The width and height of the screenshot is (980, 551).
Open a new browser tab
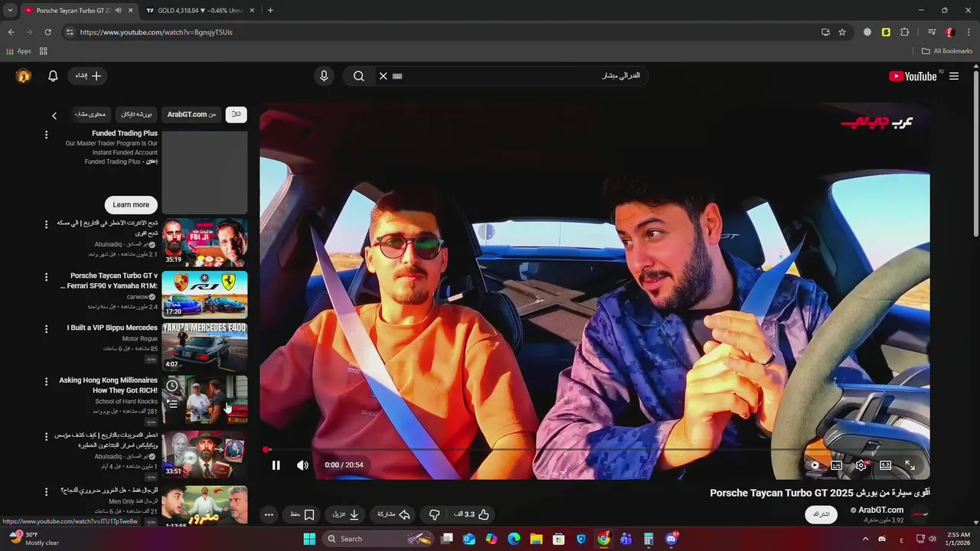click(x=270, y=11)
